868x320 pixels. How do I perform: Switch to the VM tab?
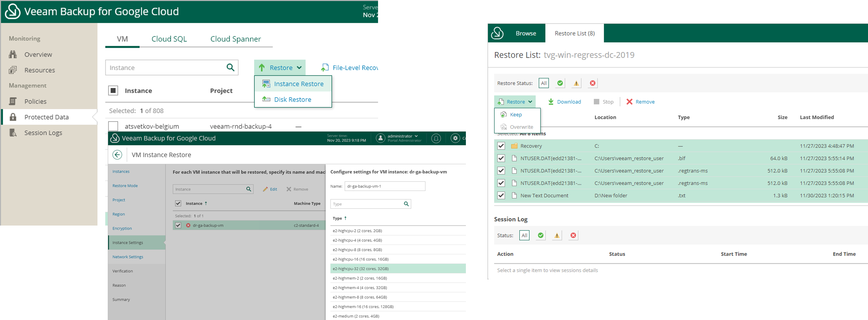[x=122, y=39]
